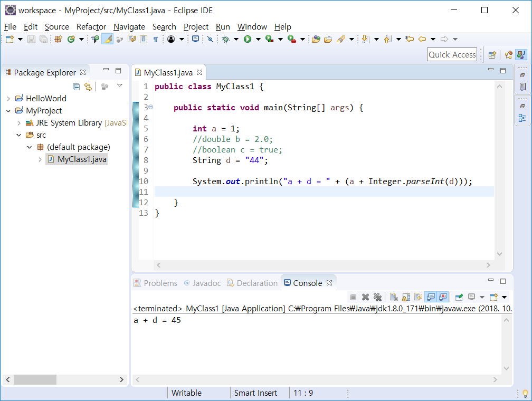Click Remove Launch in Console toolbar
The width and height of the screenshot is (532, 401).
[365, 297]
